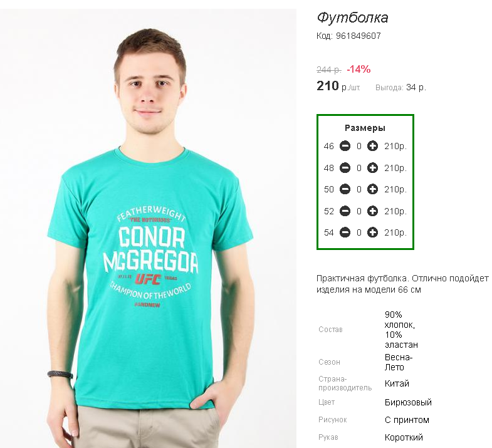Click plus icon for size 50
Viewport: 492px width, 448px height.
(x=372, y=189)
